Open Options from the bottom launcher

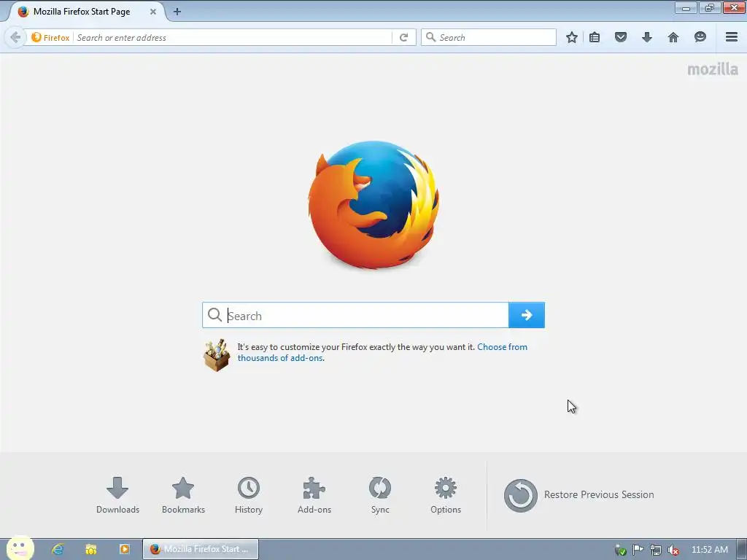[446, 495]
